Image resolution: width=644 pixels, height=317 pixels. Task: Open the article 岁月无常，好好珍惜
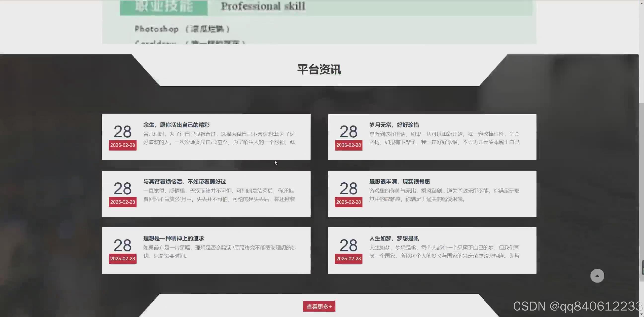[394, 125]
